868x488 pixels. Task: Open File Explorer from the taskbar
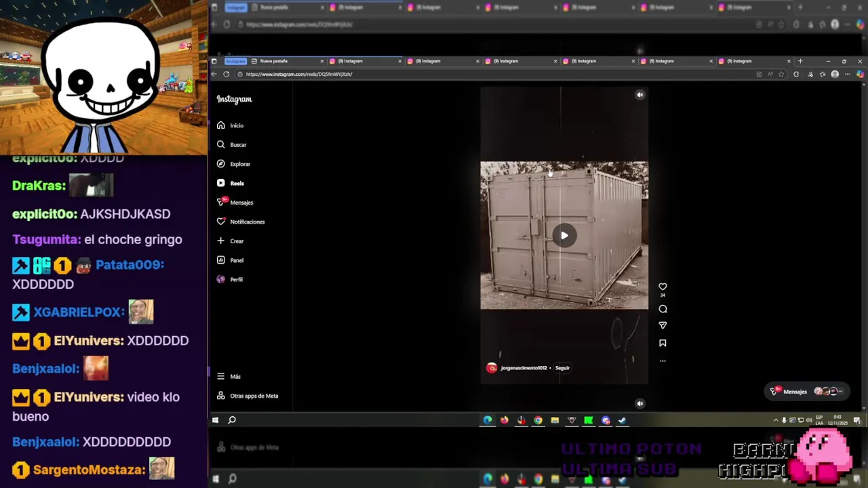[555, 420]
